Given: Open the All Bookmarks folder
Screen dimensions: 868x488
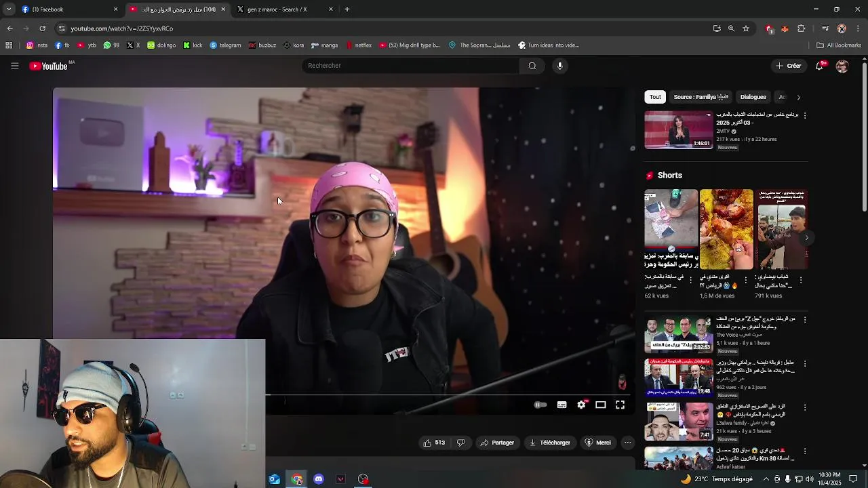Looking at the screenshot, I should [839, 45].
